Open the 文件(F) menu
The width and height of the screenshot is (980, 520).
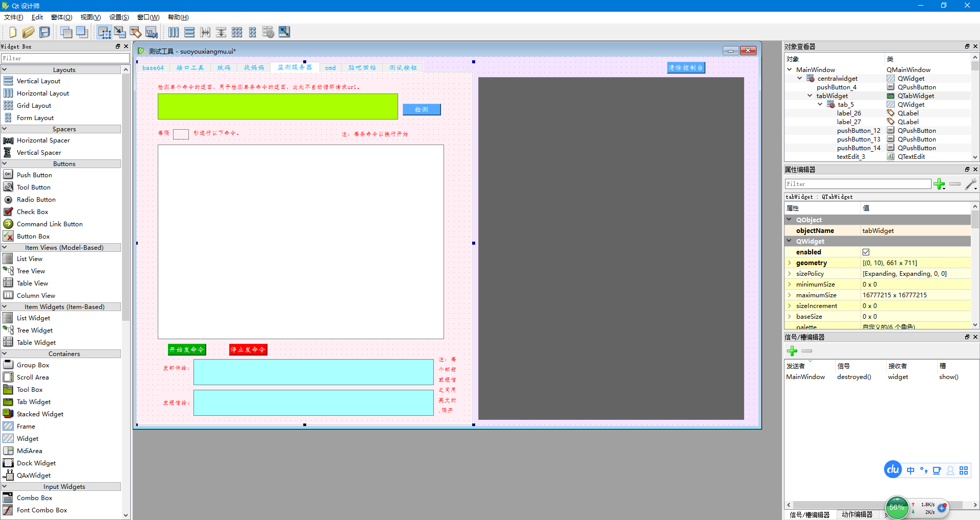[x=14, y=17]
